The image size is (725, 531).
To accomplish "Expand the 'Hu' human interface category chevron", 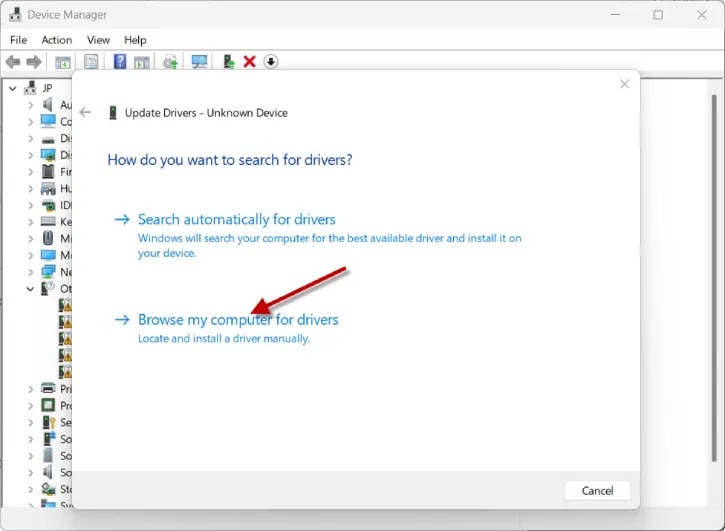I will (x=31, y=189).
